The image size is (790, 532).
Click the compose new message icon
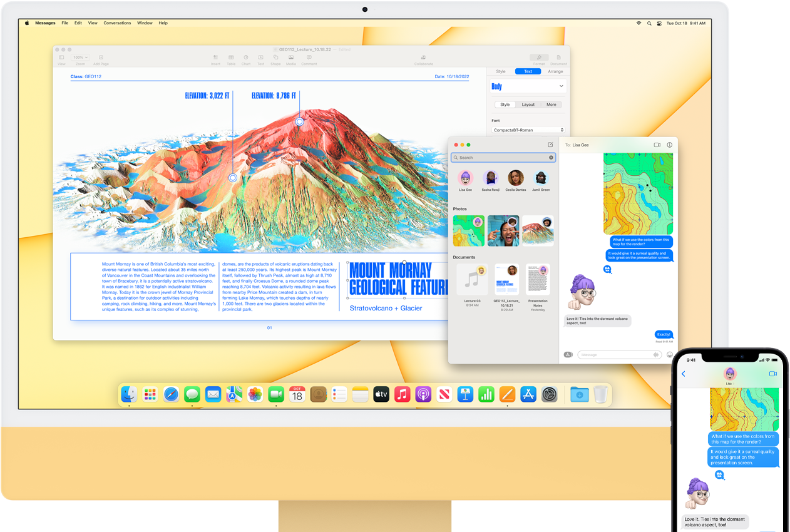tap(550, 145)
